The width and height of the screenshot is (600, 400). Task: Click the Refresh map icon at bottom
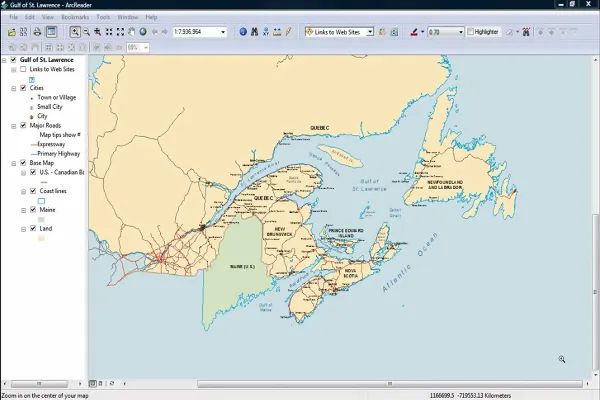112,383
